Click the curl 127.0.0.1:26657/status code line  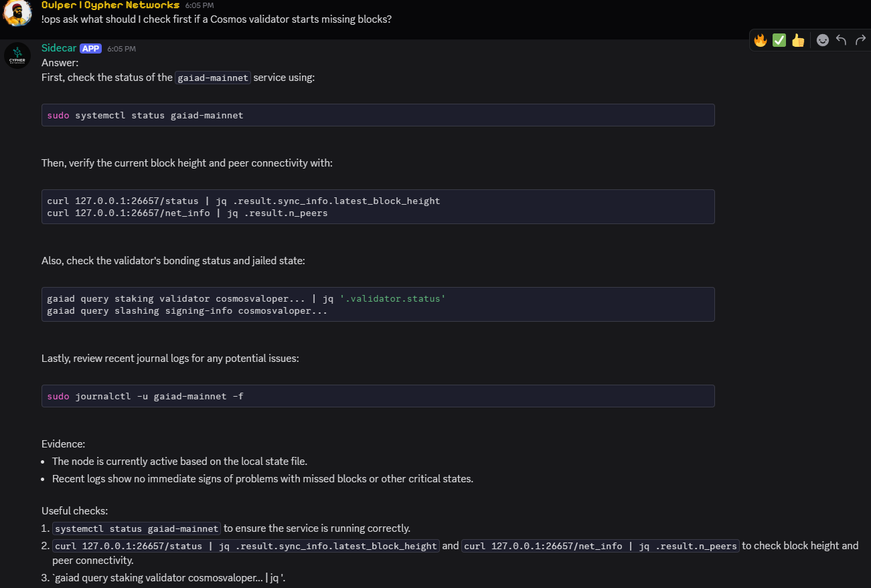pos(244,201)
